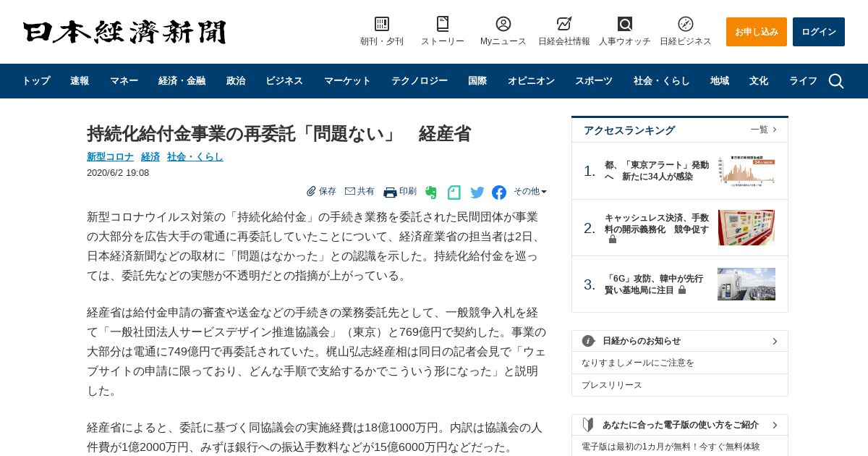Open the ライフ navigation tab
Image resolution: width=868 pixels, height=456 pixels.
click(803, 81)
